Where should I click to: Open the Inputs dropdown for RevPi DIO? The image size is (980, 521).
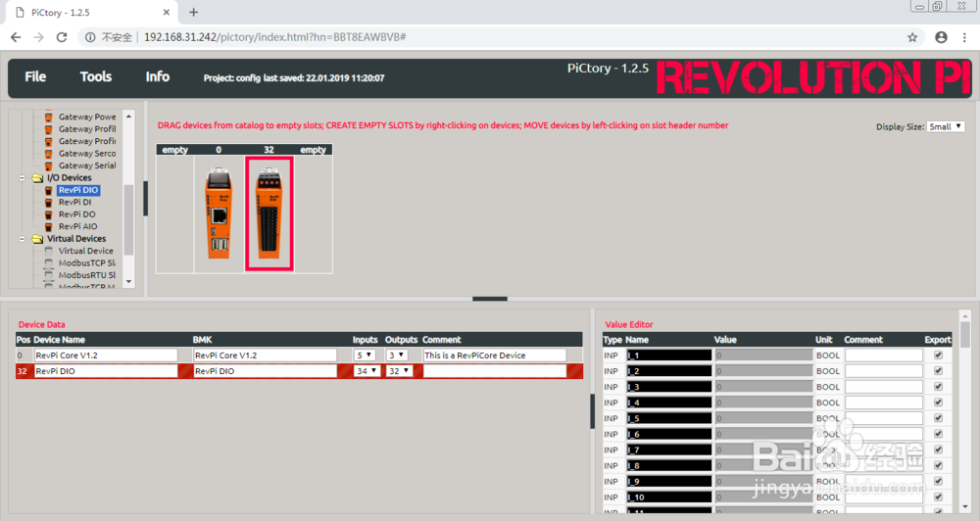tap(367, 371)
